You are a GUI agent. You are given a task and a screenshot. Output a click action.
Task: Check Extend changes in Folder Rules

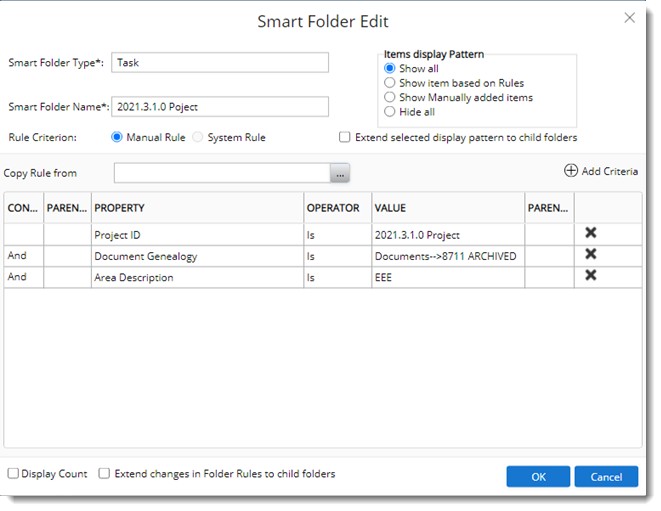(x=104, y=474)
